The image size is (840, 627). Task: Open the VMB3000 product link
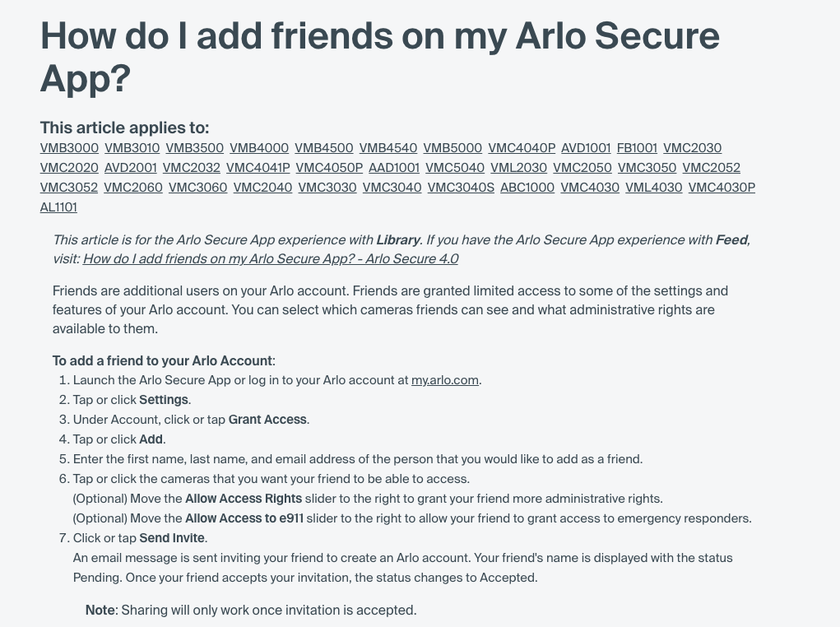(69, 148)
